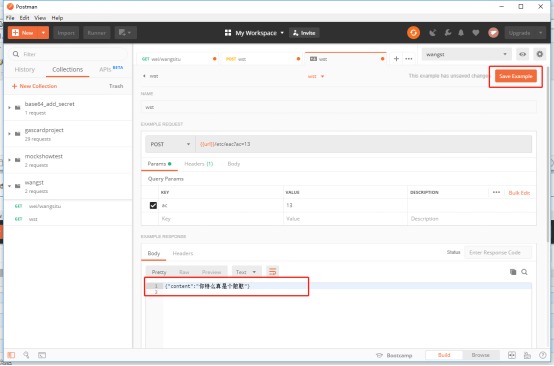Open the POST method dropdown

[170, 144]
